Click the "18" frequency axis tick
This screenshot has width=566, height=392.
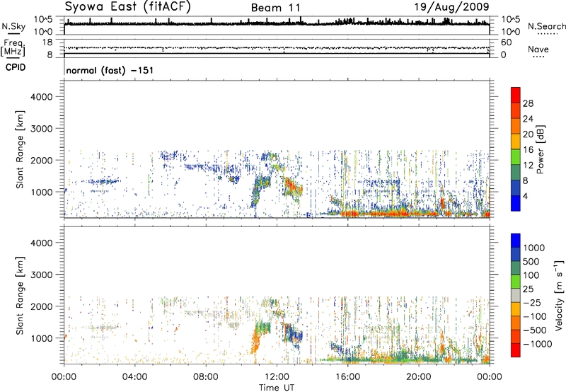[47, 42]
